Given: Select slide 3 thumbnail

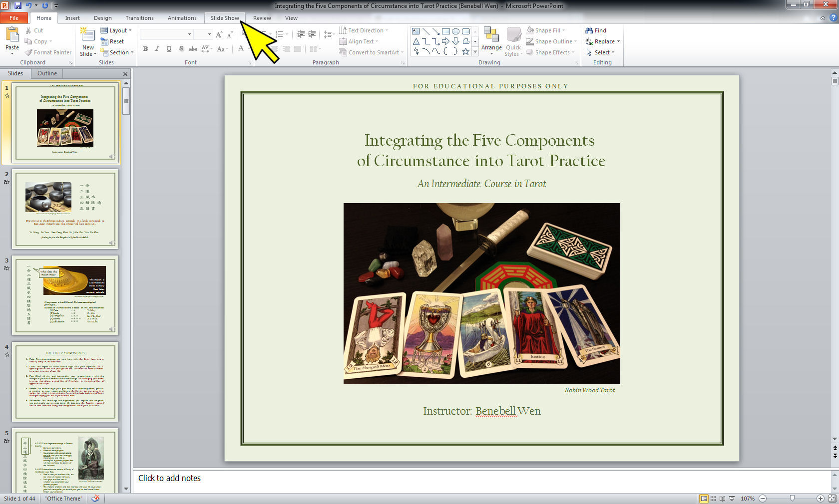Looking at the screenshot, I should point(65,295).
